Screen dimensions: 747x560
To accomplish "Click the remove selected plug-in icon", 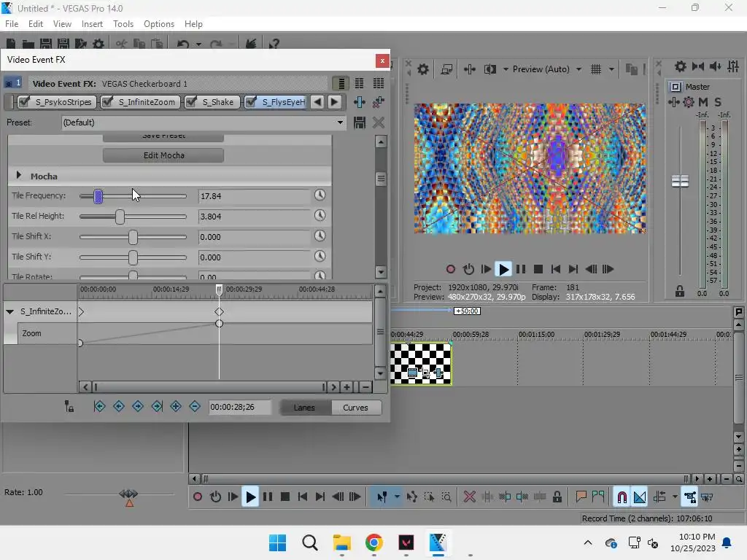I will [x=379, y=102].
